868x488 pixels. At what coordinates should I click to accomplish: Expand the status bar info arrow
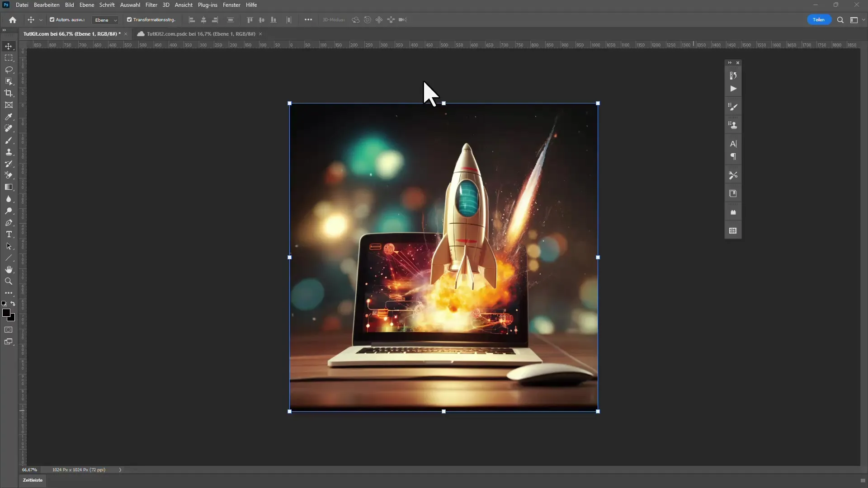tap(120, 470)
